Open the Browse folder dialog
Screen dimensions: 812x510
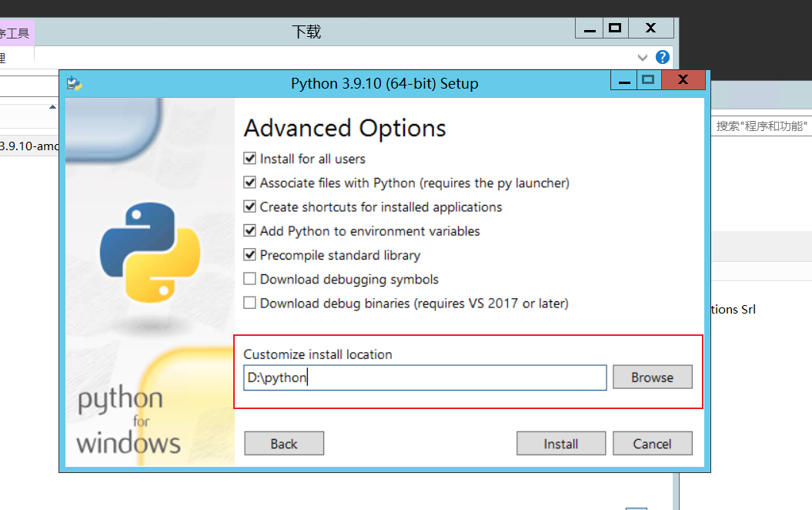tap(652, 377)
